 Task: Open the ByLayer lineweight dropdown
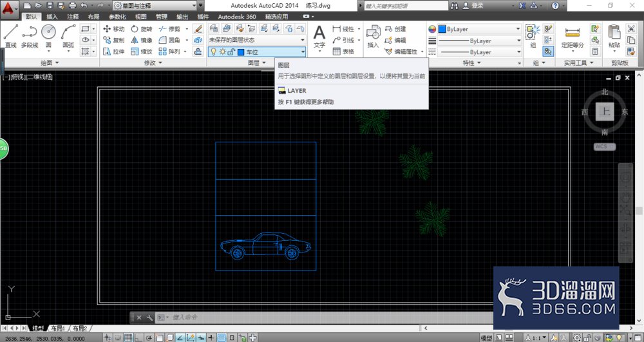pyautogui.click(x=479, y=41)
